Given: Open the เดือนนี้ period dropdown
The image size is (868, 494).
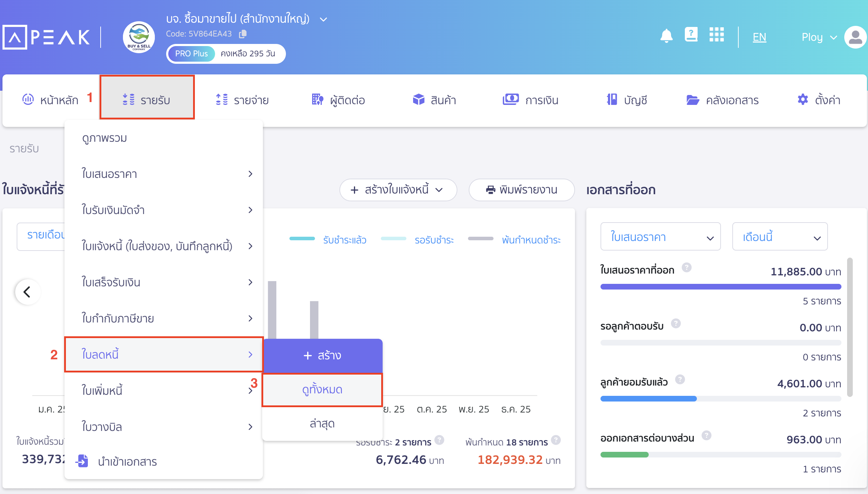Looking at the screenshot, I should click(x=780, y=236).
